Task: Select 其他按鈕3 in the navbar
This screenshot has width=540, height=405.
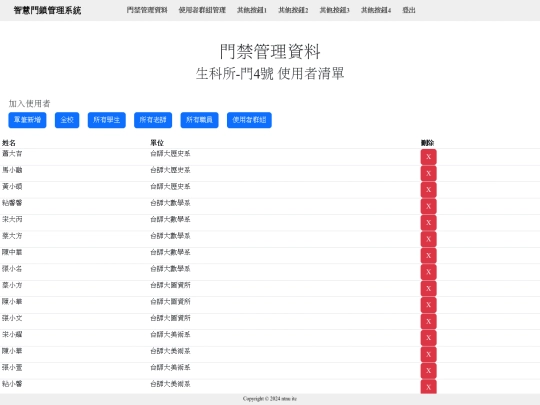Action: pos(334,10)
